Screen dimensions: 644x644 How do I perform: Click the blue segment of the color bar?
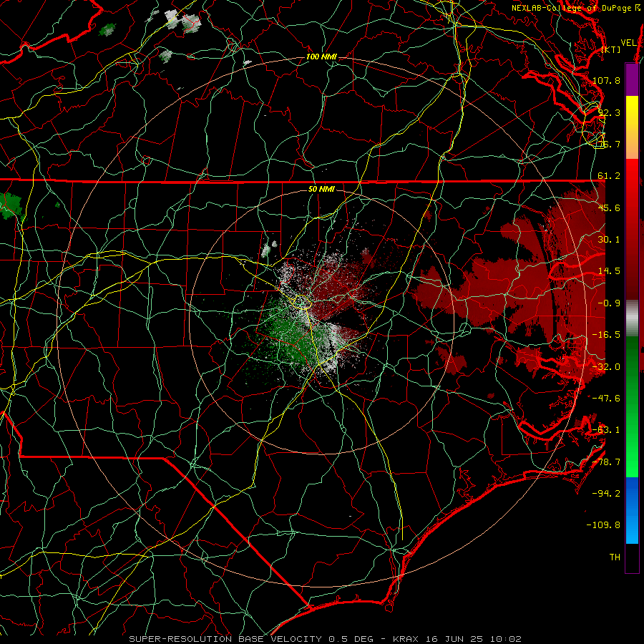[x=632, y=510]
